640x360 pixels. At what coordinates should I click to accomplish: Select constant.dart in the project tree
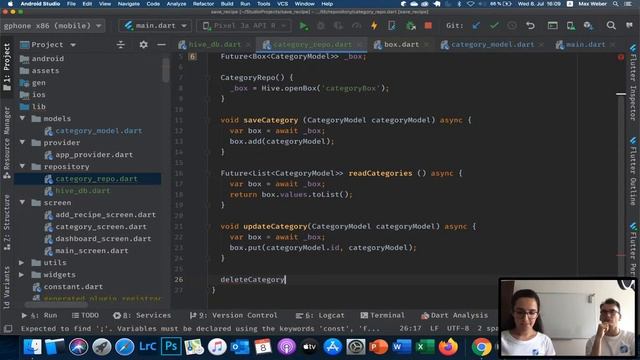(x=67, y=287)
